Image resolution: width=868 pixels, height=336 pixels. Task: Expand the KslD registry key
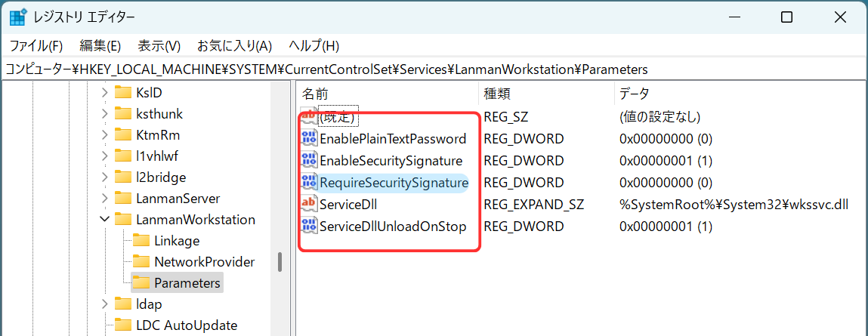pyautogui.click(x=104, y=92)
